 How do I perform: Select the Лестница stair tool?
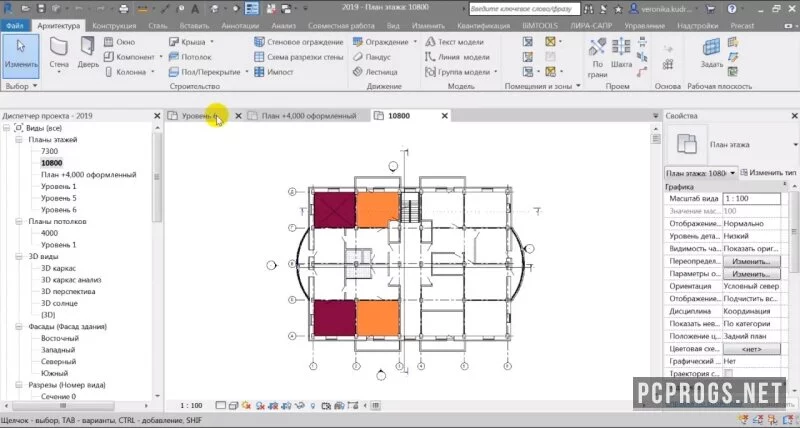coord(375,72)
